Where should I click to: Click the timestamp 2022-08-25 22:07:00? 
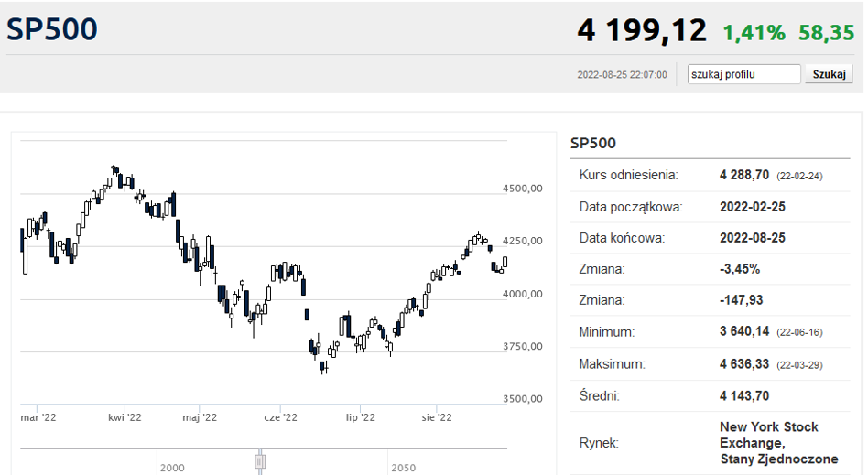coord(623,75)
